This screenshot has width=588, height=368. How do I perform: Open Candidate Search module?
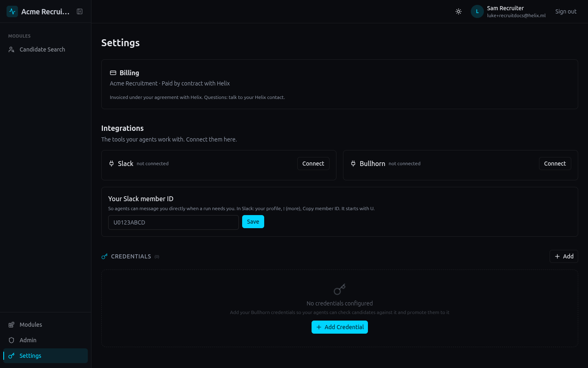tap(45, 49)
